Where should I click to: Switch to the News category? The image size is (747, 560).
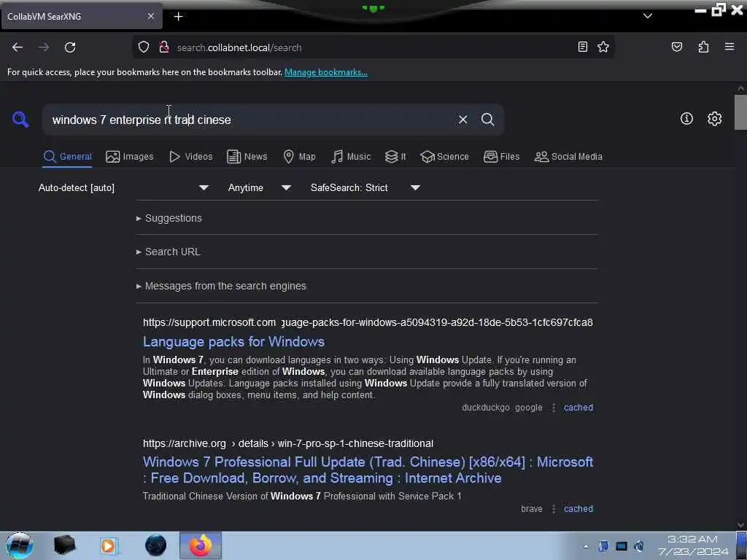tap(247, 157)
